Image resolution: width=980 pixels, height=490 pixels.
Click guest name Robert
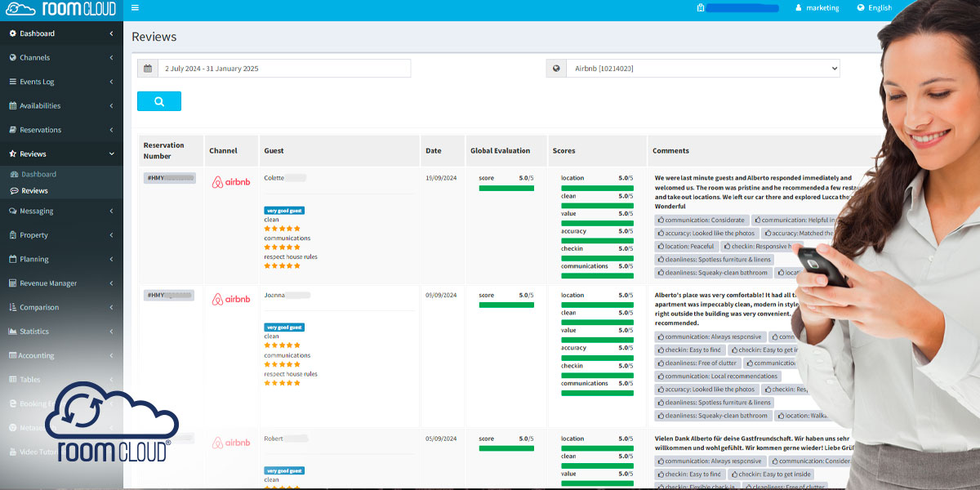point(274,439)
